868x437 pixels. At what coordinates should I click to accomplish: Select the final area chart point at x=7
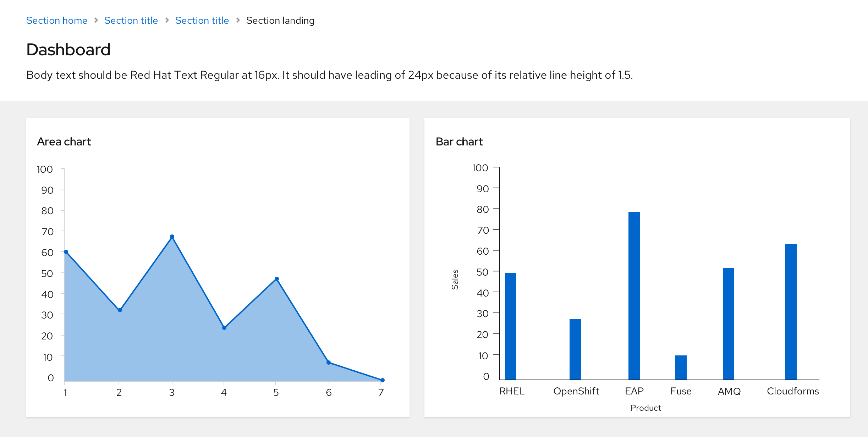coord(382,380)
